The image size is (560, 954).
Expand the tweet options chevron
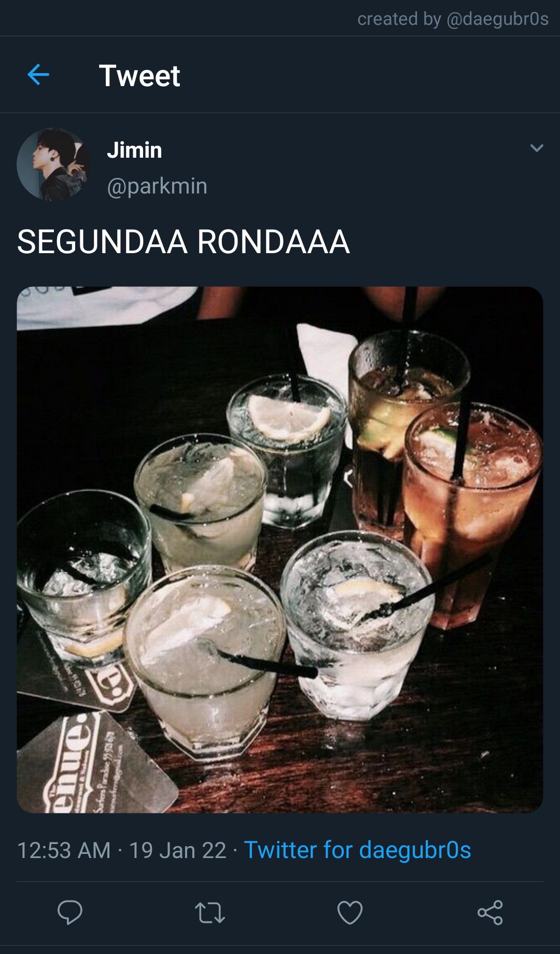pos(537,148)
